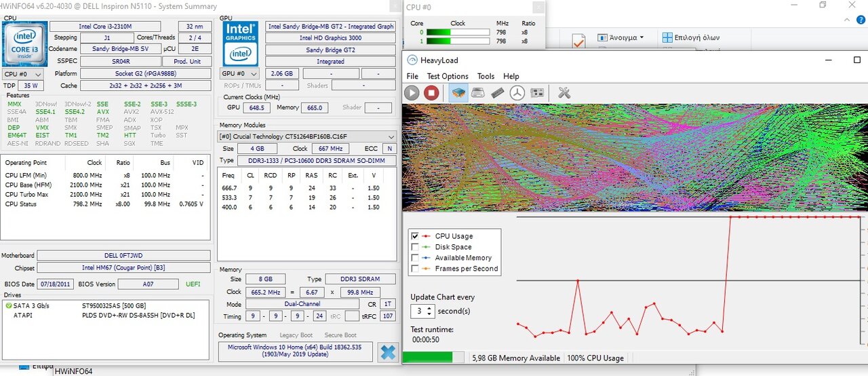The width and height of the screenshot is (868, 376).
Task: Click the Windows 10 Home operating system field
Action: 296,352
